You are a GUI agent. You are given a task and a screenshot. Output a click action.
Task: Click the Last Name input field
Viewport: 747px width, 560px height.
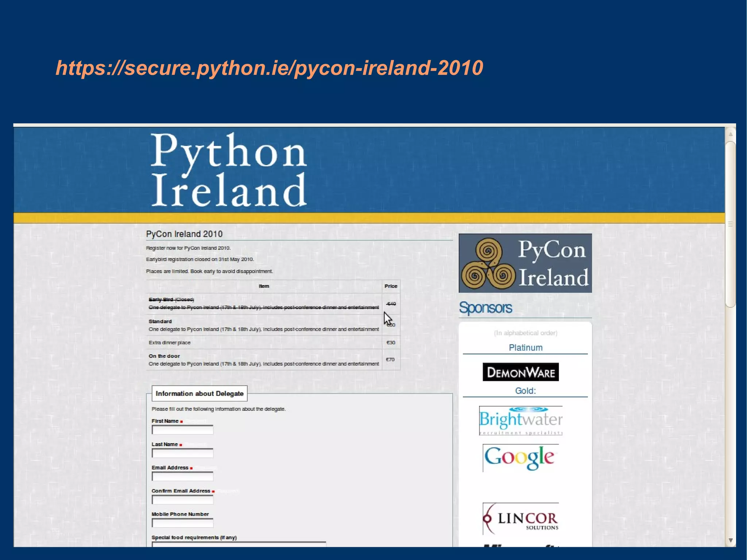coord(182,453)
